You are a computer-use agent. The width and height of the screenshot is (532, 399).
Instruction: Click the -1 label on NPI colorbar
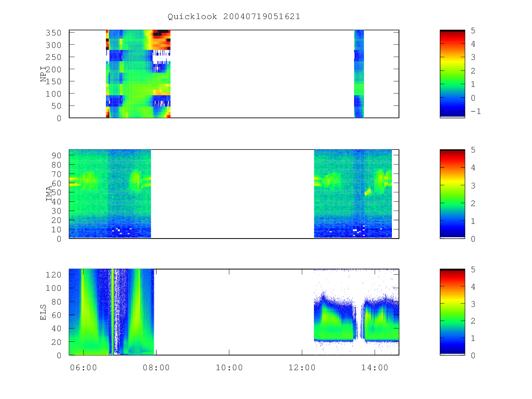(475, 111)
